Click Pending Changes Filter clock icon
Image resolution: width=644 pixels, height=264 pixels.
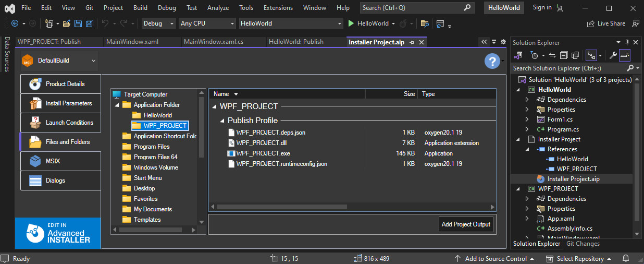point(534,55)
